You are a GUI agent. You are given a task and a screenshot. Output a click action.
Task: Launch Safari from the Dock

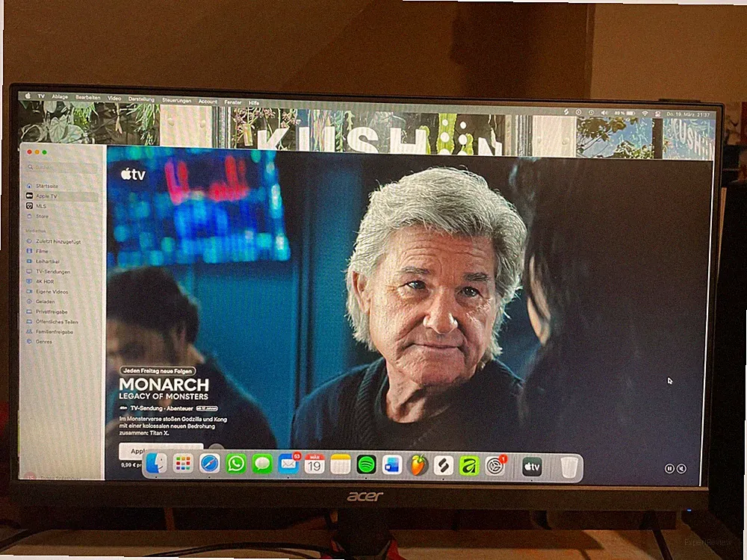[209, 464]
